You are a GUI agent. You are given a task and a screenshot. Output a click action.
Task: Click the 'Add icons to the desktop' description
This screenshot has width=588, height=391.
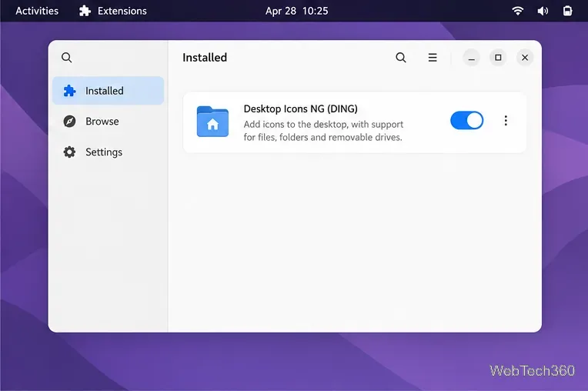(x=323, y=131)
